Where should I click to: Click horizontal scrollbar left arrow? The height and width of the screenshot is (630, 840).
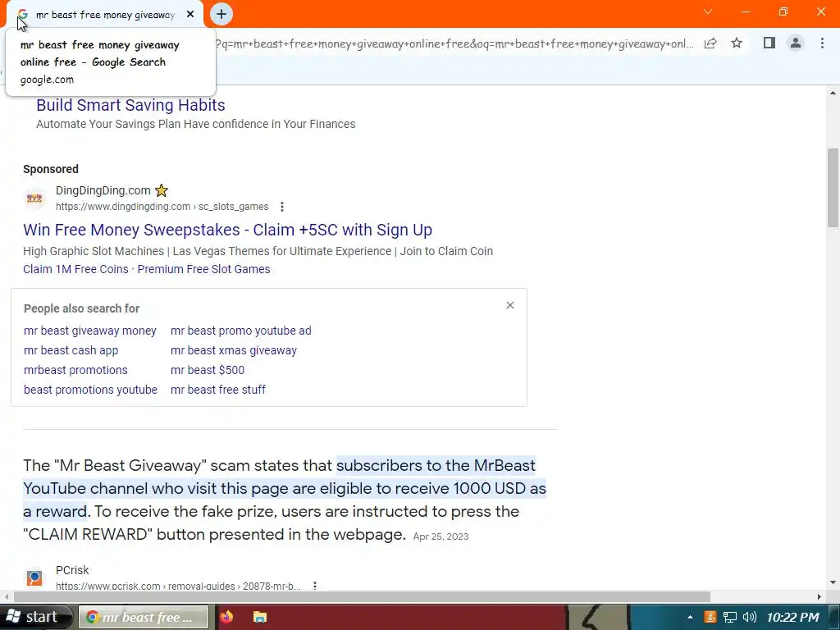(6, 597)
